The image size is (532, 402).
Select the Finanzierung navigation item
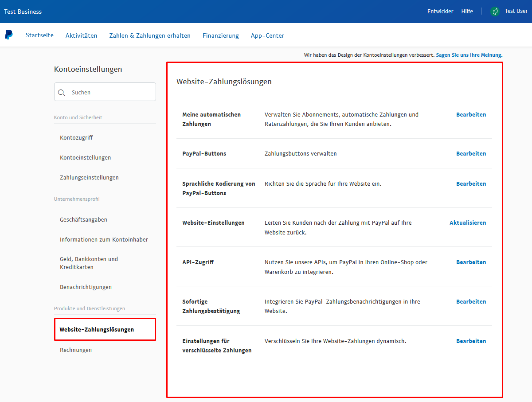coord(221,35)
